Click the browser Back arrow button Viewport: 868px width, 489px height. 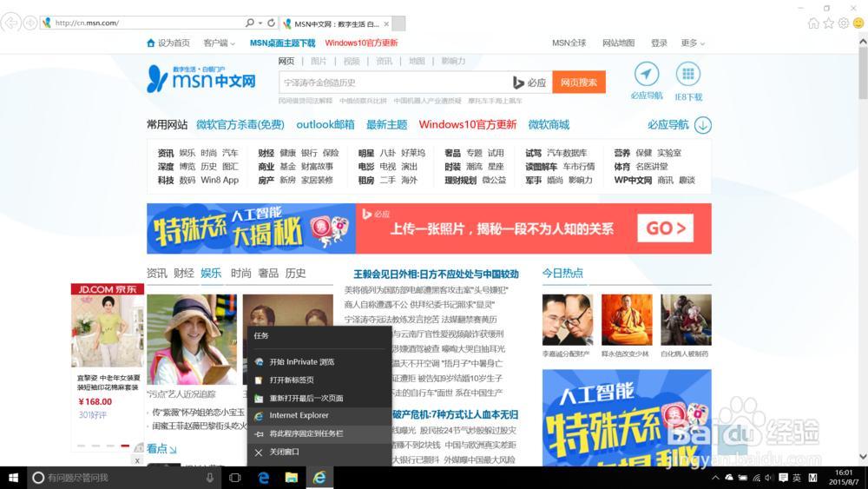coord(11,23)
